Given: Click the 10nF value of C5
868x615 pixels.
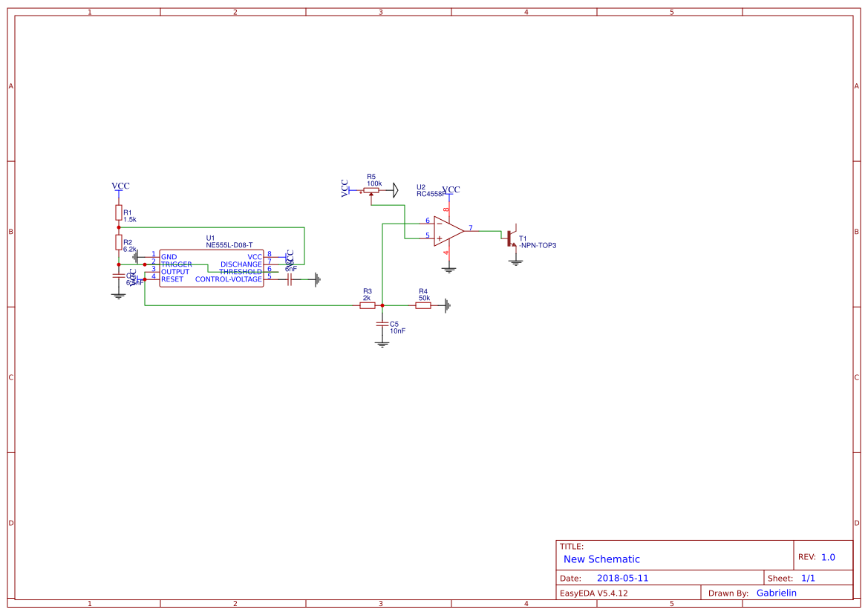Looking at the screenshot, I should click(397, 331).
